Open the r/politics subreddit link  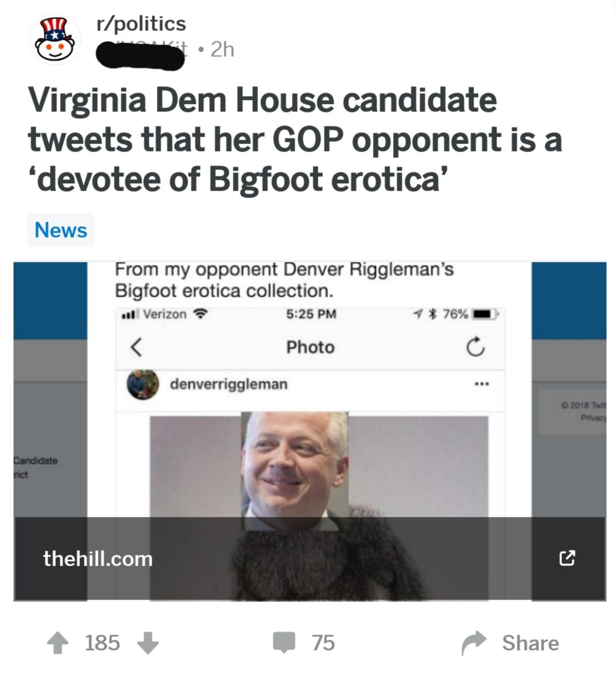[x=141, y=24]
